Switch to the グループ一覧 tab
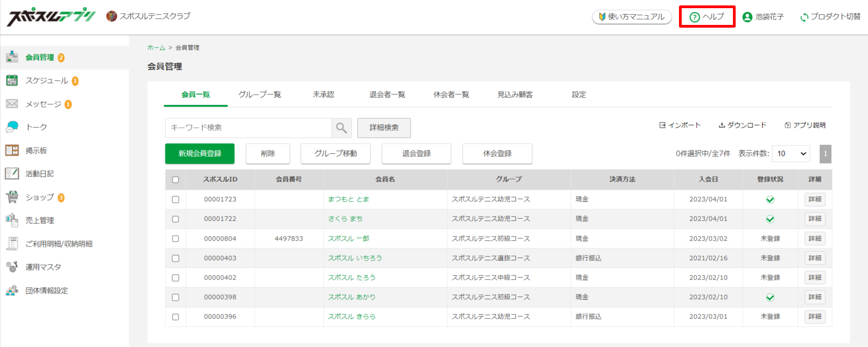 point(260,94)
